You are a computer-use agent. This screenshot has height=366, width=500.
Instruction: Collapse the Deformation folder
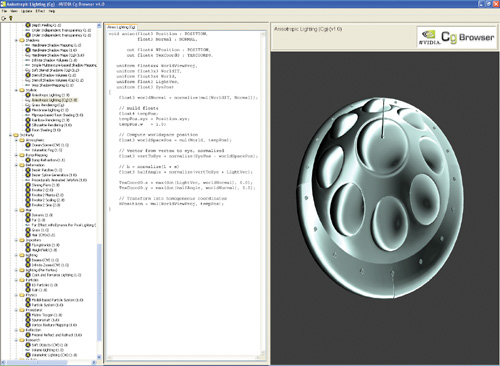point(16,165)
